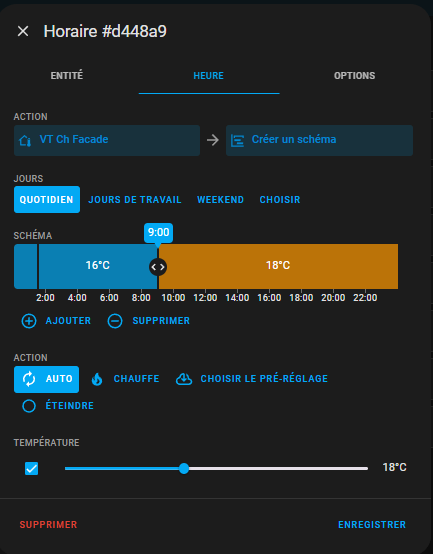Close the Horaire dialog with X icon
The image size is (433, 554).
[x=23, y=31]
